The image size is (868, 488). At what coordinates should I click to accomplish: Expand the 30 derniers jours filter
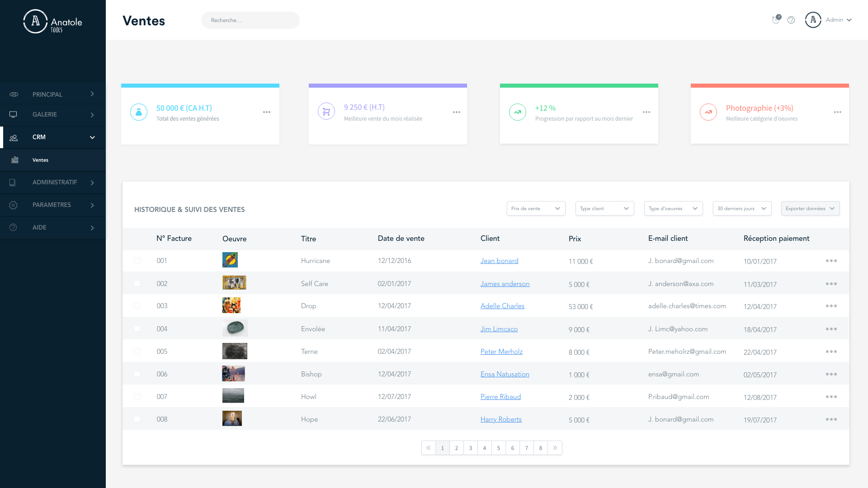742,208
